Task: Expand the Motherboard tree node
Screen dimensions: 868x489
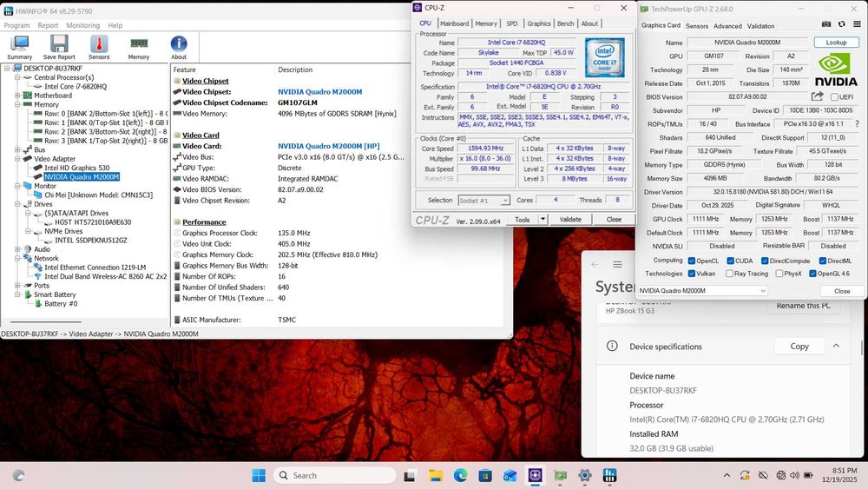Action: click(x=17, y=96)
